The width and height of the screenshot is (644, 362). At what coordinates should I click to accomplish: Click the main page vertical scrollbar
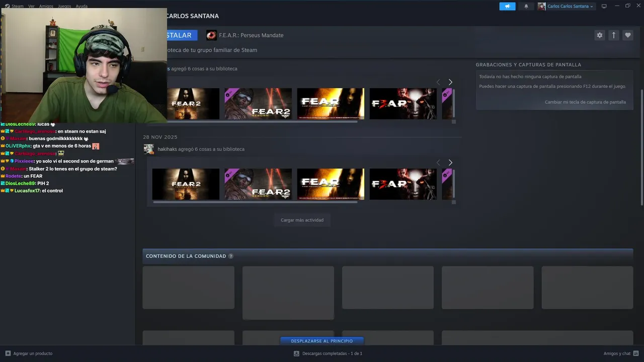641,147
